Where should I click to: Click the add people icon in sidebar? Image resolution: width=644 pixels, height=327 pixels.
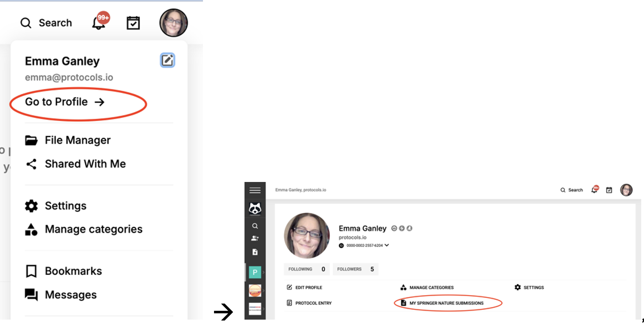[255, 238]
